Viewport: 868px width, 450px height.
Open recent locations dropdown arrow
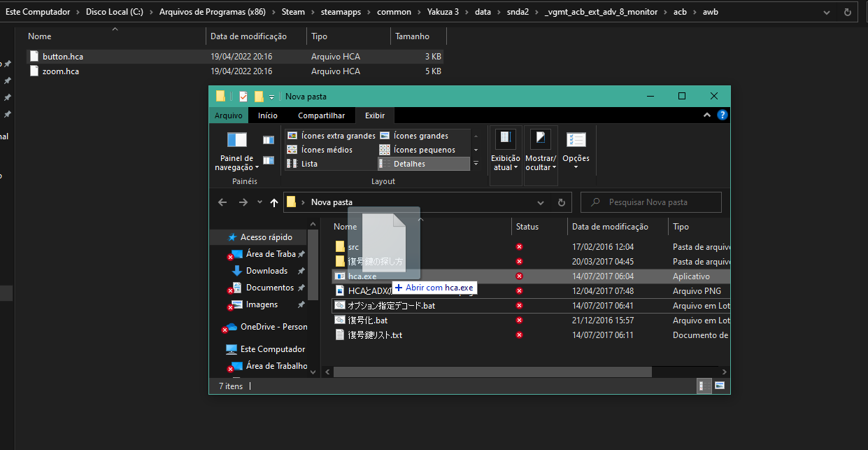click(x=259, y=202)
